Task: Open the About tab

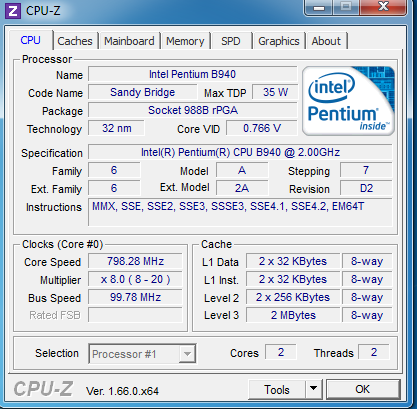Action: click(326, 41)
